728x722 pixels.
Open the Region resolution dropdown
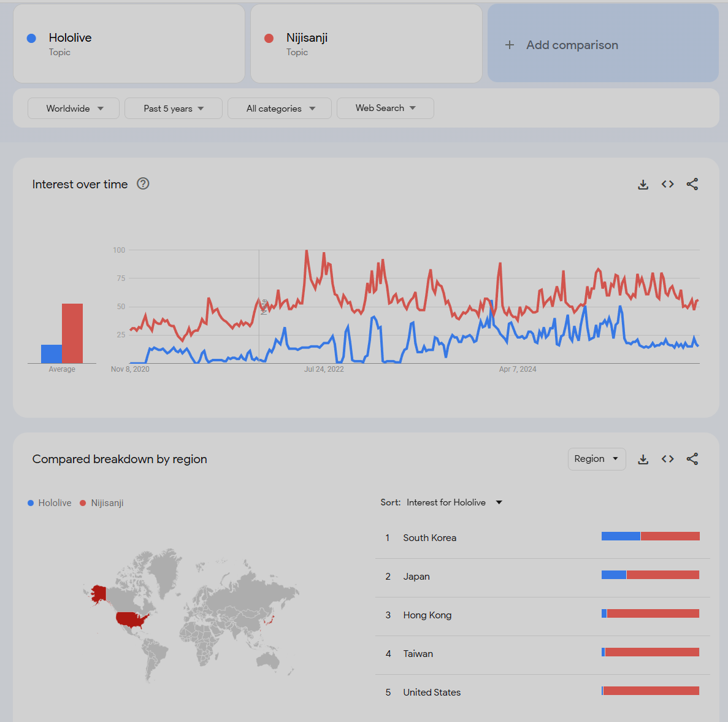click(596, 459)
